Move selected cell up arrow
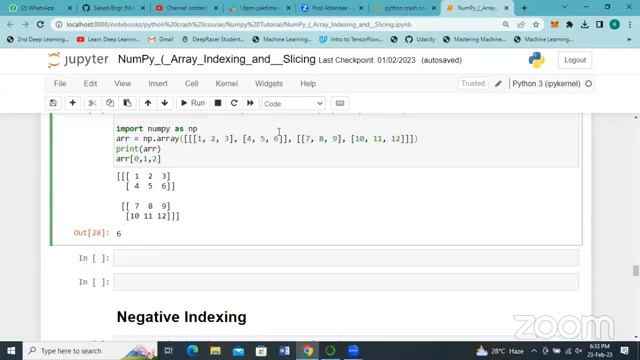Viewport: 640px width, 360px height. coord(148,103)
